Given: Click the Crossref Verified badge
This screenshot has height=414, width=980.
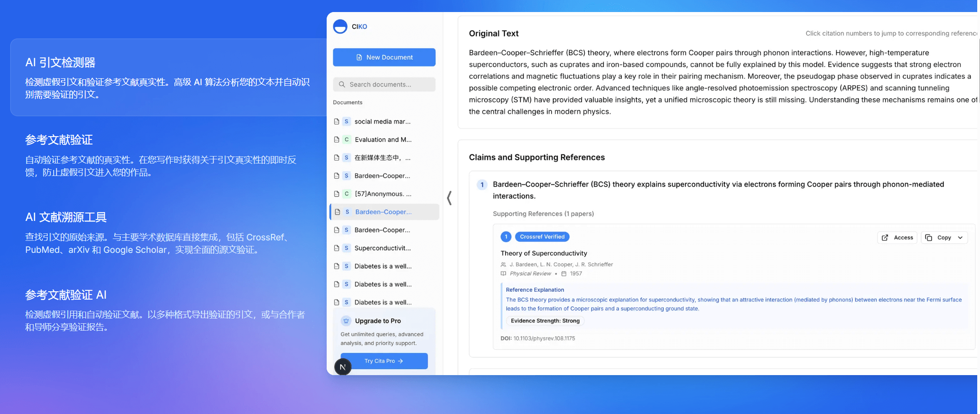Looking at the screenshot, I should coord(542,237).
